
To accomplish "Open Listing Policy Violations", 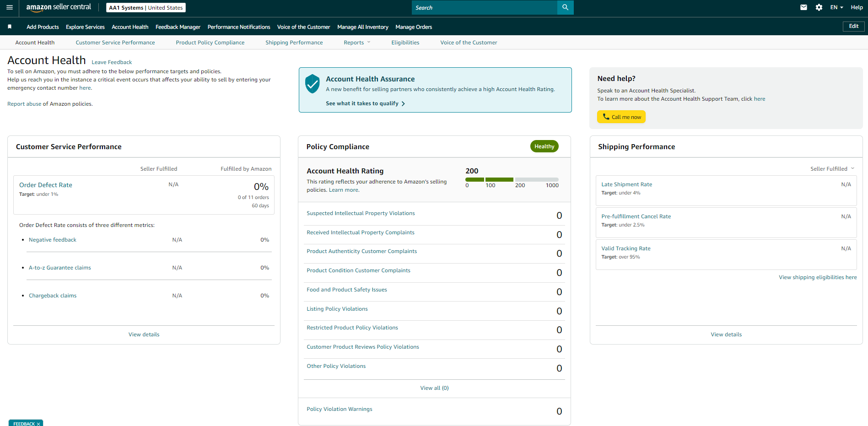I will pos(337,309).
